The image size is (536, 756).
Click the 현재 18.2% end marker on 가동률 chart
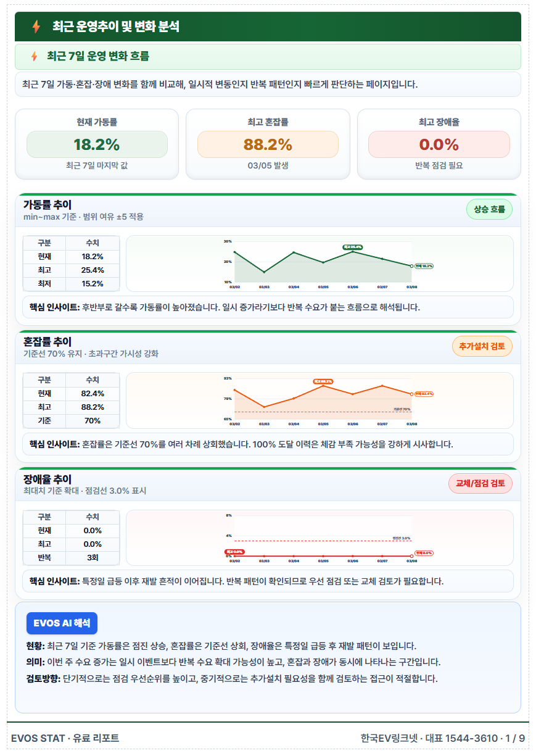424,266
